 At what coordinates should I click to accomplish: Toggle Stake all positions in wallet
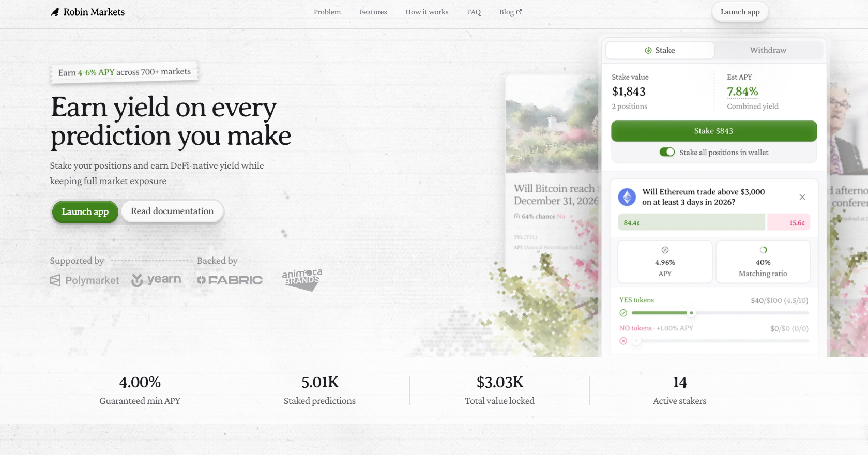(x=667, y=152)
